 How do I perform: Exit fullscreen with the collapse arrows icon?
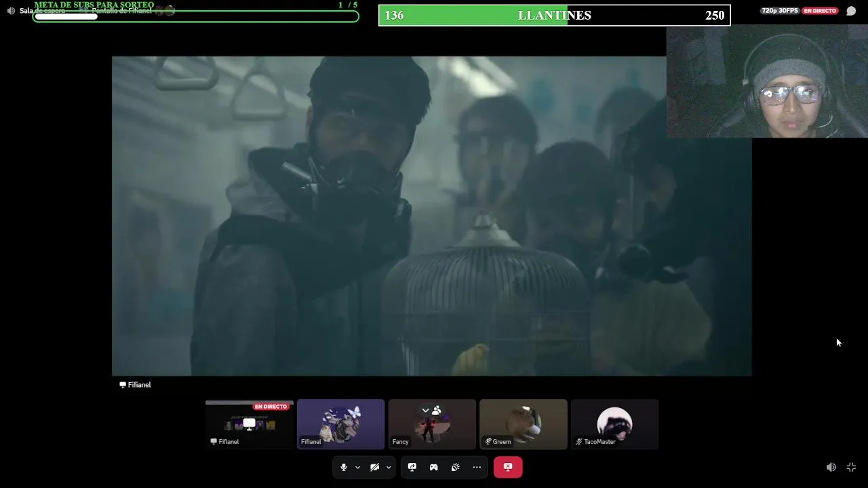point(852,467)
